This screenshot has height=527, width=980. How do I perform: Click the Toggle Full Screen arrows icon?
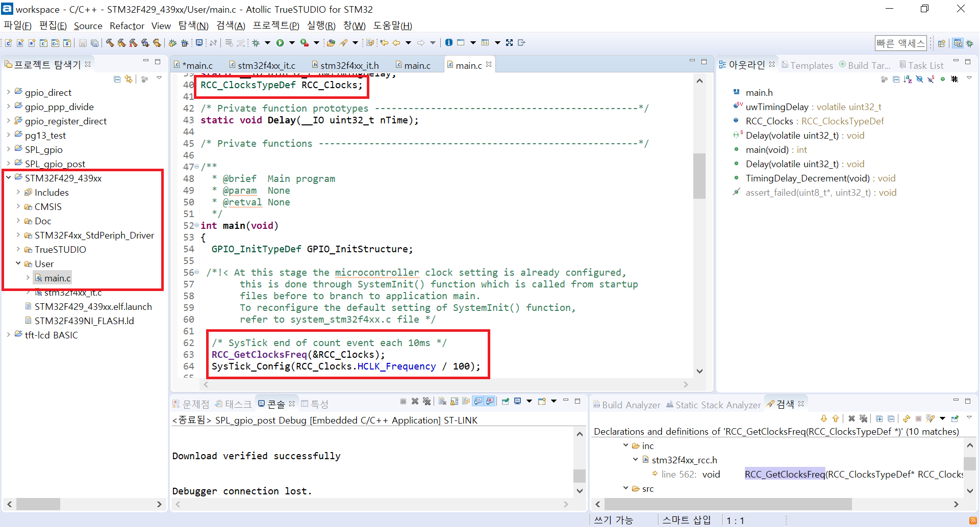tap(509, 43)
